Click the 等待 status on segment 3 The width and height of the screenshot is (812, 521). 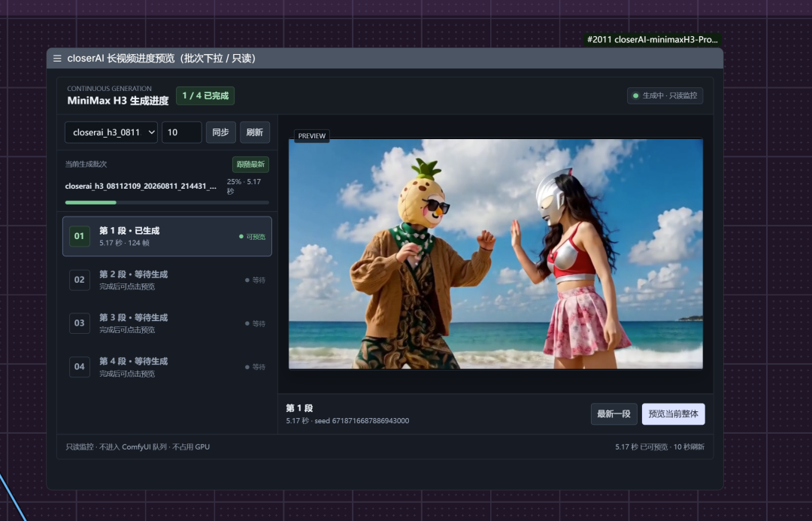pyautogui.click(x=256, y=324)
